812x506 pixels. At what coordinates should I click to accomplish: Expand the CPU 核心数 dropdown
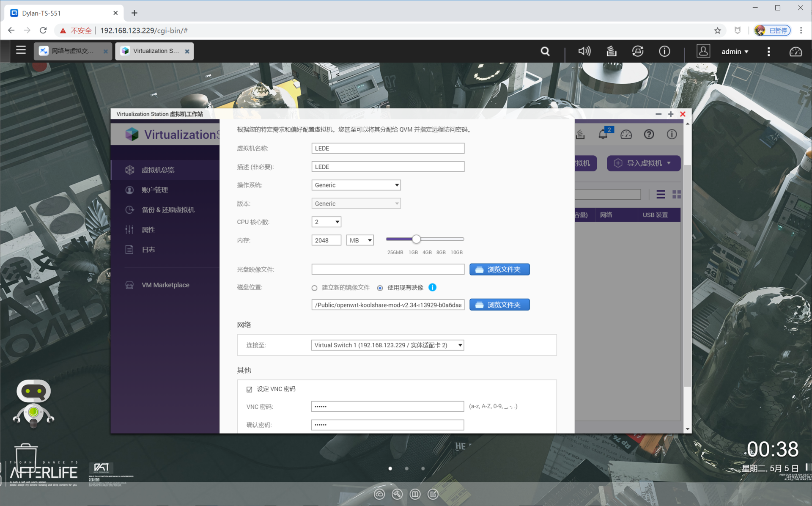click(x=326, y=222)
